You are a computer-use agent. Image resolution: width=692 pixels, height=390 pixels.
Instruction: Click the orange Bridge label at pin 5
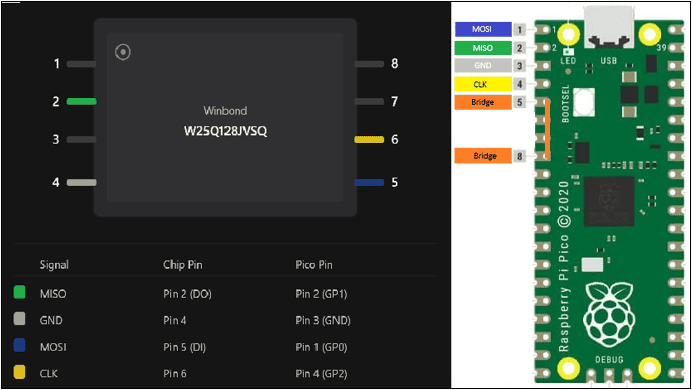click(x=483, y=102)
